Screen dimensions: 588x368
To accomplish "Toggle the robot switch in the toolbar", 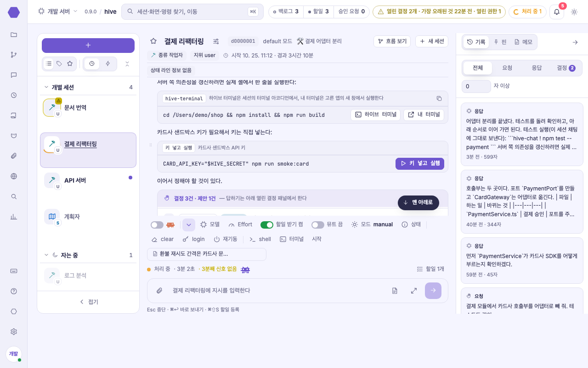I will pos(157,225).
